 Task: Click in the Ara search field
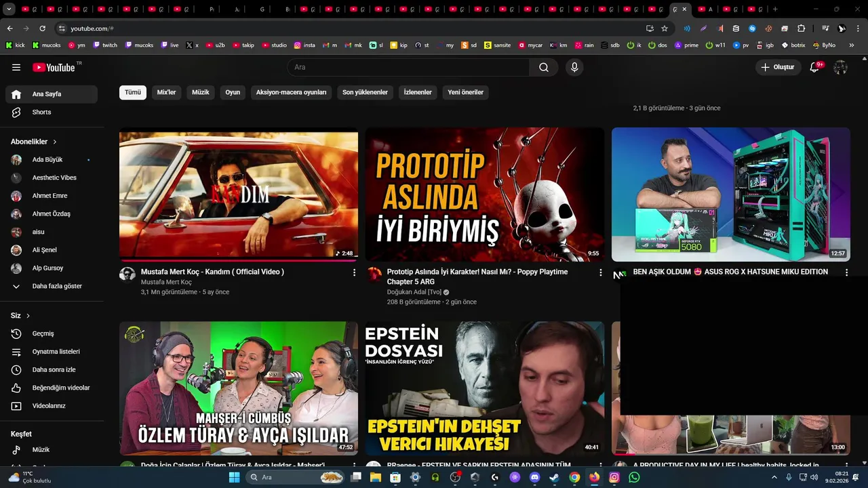(x=408, y=67)
